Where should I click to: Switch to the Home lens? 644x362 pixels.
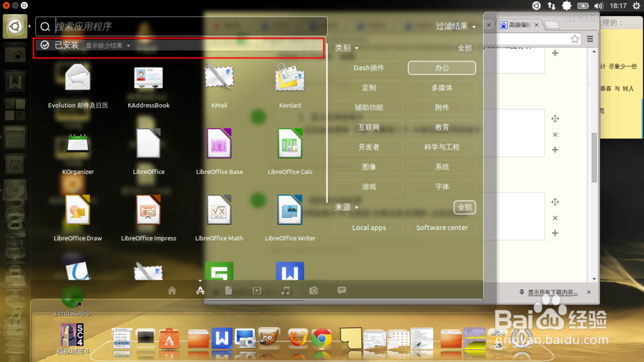pyautogui.click(x=172, y=291)
